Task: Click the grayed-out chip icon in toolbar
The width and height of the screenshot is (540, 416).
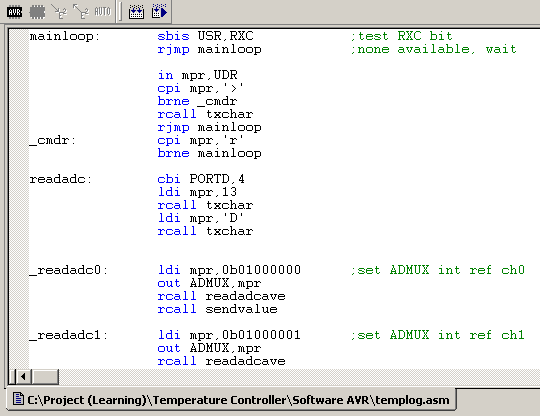Action: pos(37,12)
